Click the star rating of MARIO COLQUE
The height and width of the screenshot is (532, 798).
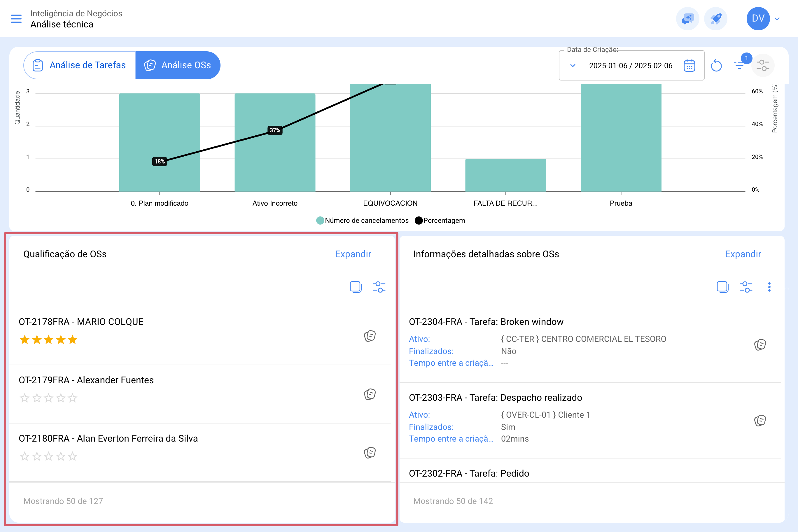[48, 339]
